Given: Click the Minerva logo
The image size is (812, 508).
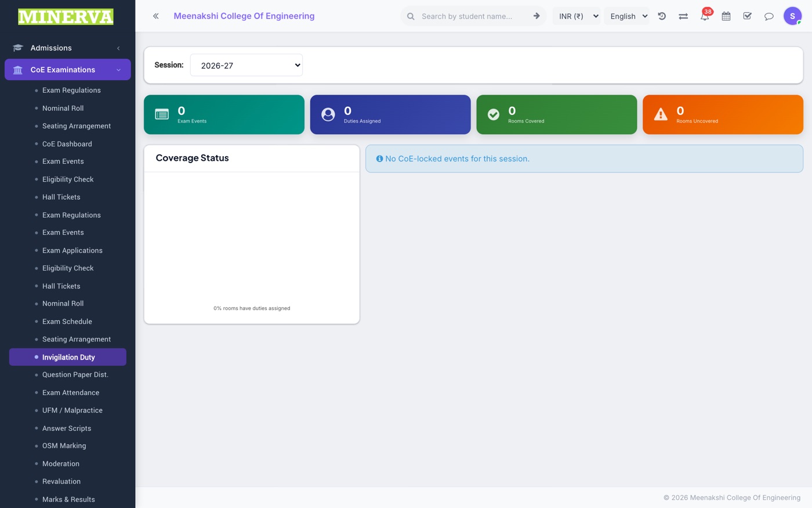Looking at the screenshot, I should click(66, 16).
